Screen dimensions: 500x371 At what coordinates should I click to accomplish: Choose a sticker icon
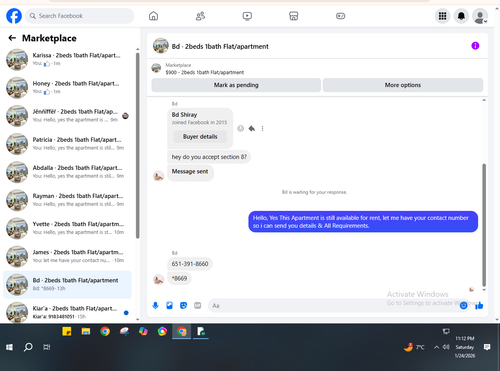[183, 305]
